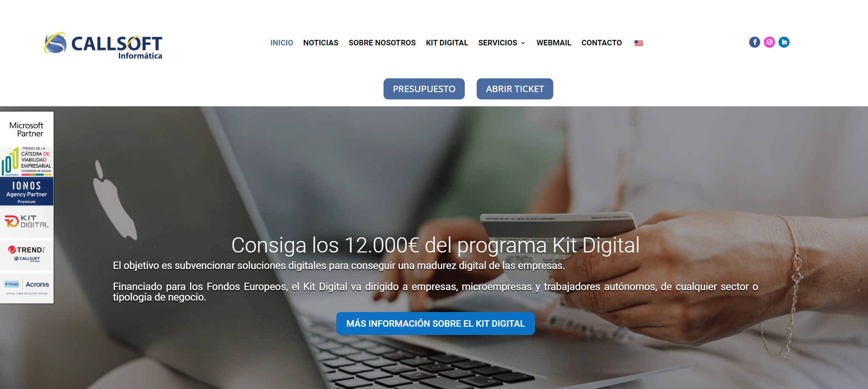Screen dimensions: 868x389
Task: Switch language via the US flag icon
Action: tap(639, 43)
